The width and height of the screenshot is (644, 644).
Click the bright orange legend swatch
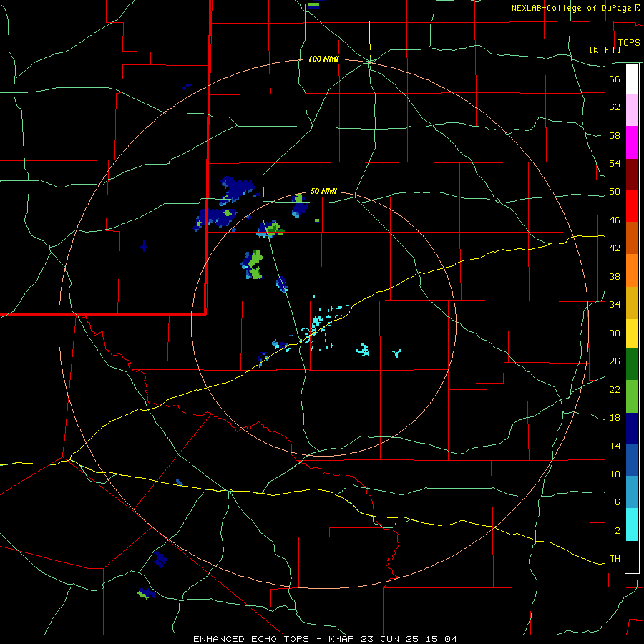tap(632, 270)
